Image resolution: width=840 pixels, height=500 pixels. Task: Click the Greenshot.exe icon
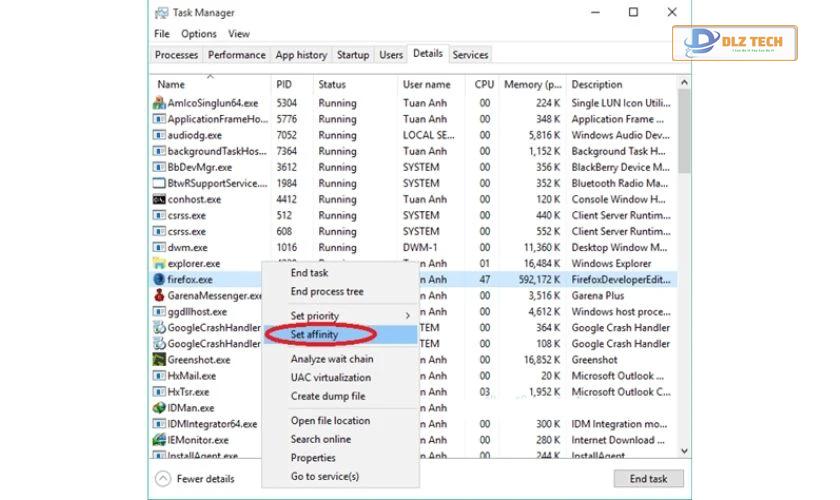(x=159, y=360)
